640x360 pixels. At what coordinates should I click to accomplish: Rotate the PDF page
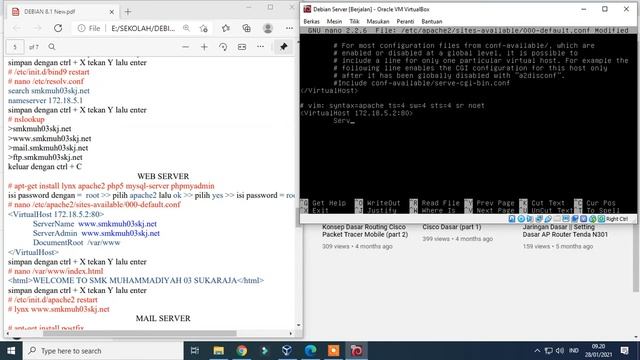point(223,47)
